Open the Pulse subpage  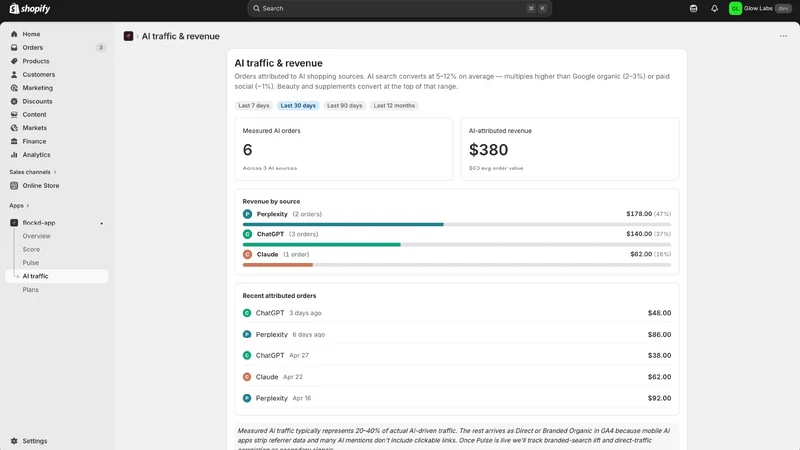tap(31, 263)
